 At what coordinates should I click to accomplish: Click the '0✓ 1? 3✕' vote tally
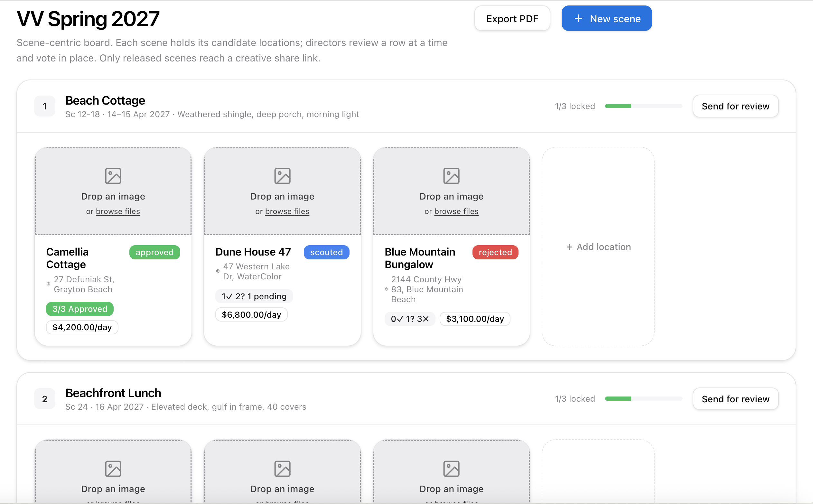[410, 319]
